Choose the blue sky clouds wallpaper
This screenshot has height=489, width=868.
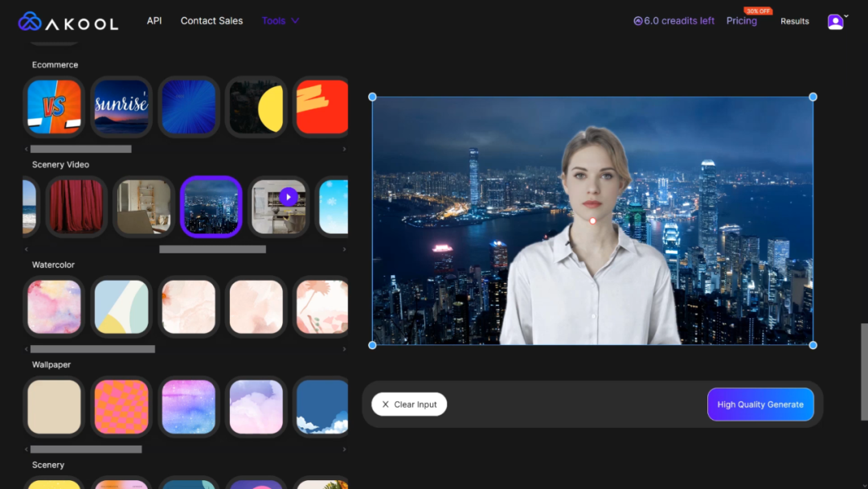tap(322, 406)
